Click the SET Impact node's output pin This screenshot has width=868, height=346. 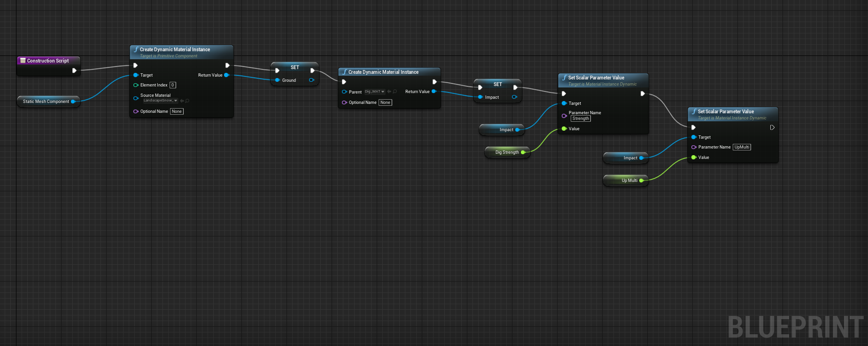(x=514, y=97)
